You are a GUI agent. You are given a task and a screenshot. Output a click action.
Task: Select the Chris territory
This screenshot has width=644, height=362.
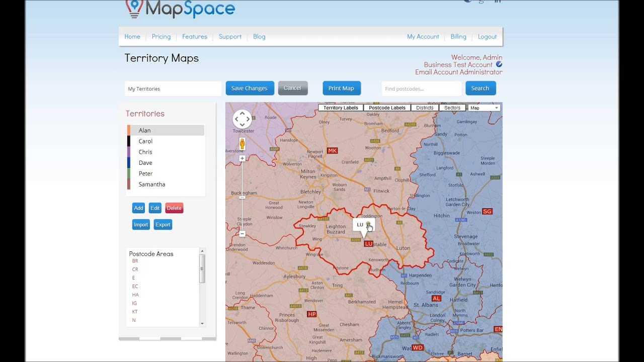[166, 152]
